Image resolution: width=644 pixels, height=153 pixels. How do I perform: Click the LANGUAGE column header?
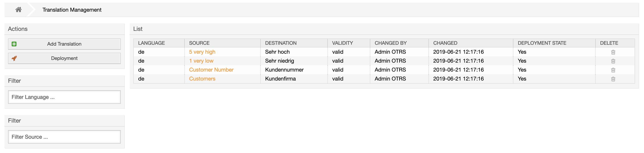[151, 43]
